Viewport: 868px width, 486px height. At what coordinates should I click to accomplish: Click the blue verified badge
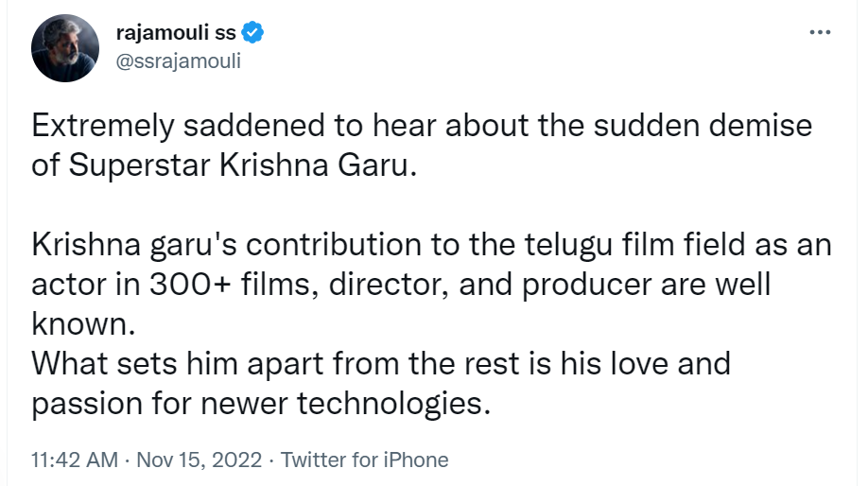click(x=252, y=34)
